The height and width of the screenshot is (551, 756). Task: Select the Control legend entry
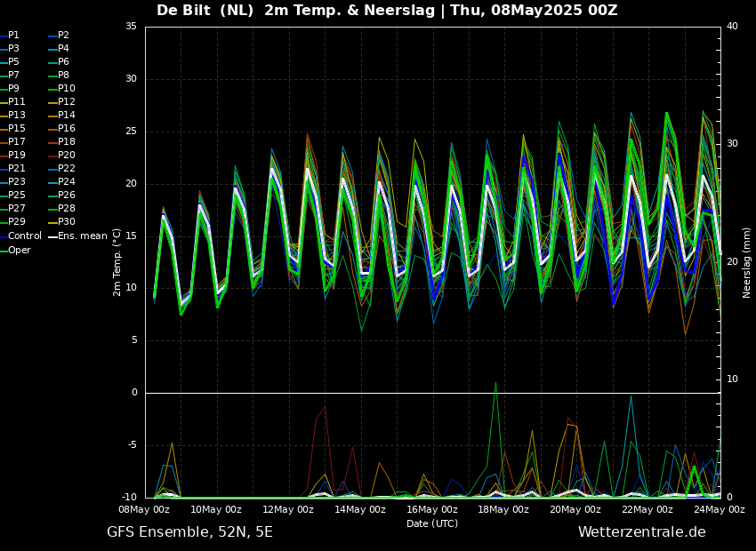24,236
